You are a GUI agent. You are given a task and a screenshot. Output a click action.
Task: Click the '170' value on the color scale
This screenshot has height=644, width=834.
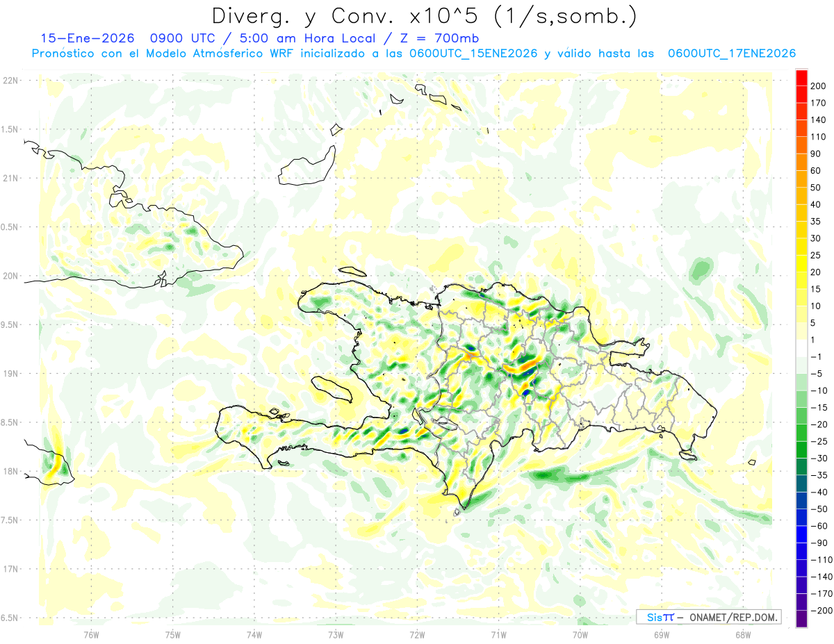point(819,103)
